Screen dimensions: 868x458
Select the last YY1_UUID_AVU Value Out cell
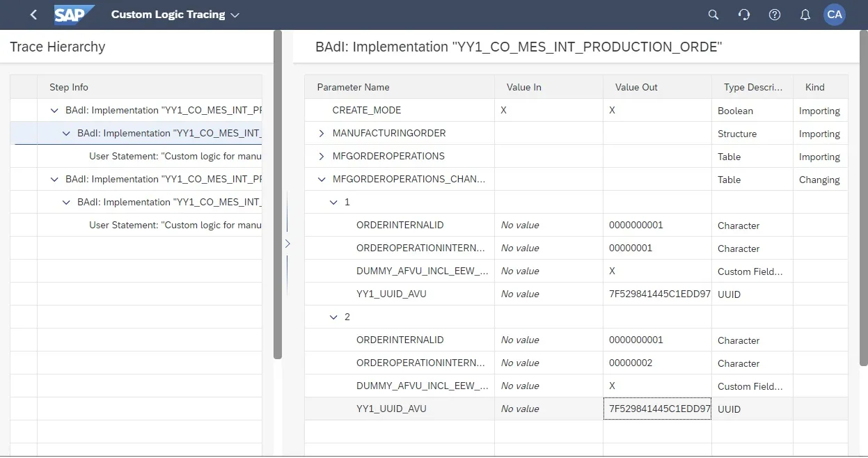click(x=656, y=409)
